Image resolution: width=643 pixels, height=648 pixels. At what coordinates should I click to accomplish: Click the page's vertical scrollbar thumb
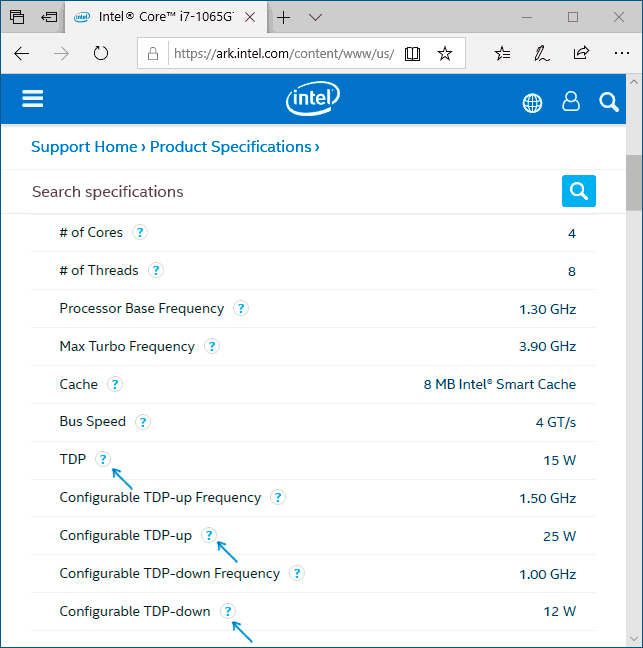tap(634, 183)
